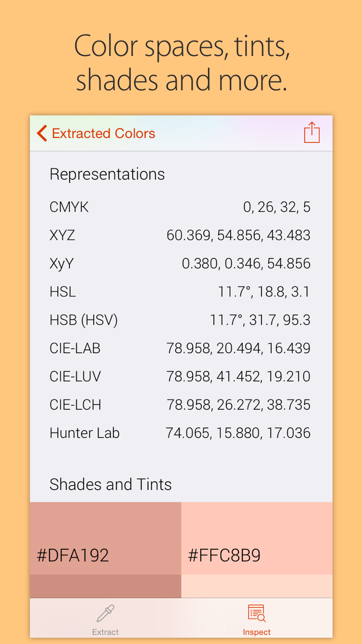The height and width of the screenshot is (644, 362).
Task: Tap the HSL value row
Action: pyautogui.click(x=180, y=292)
